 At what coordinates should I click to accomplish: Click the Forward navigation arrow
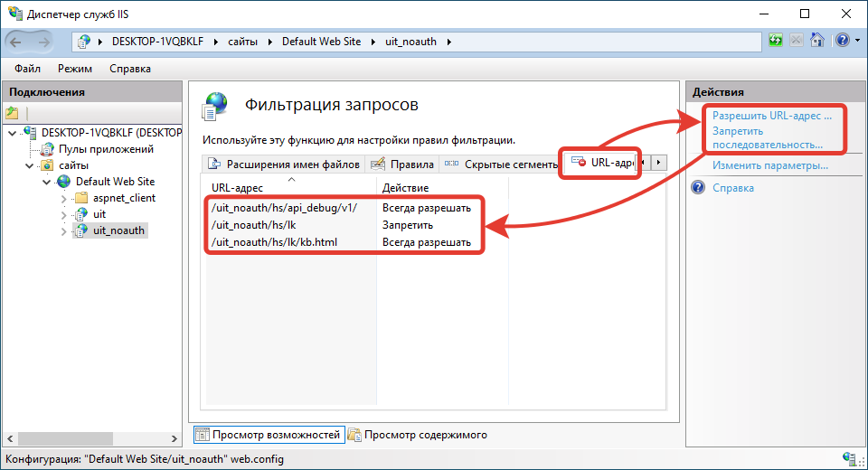click(x=43, y=42)
